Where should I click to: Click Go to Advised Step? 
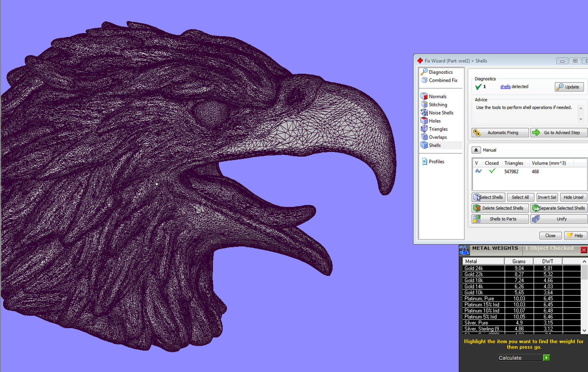pos(558,133)
